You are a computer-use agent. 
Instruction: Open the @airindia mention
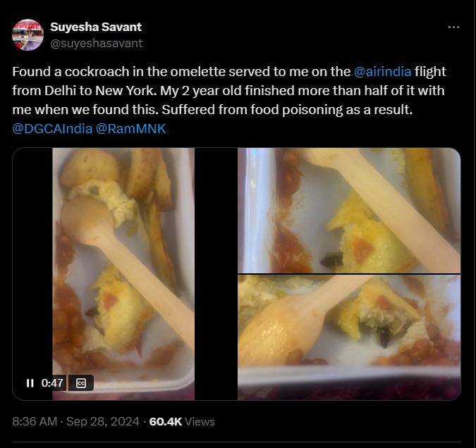[382, 72]
